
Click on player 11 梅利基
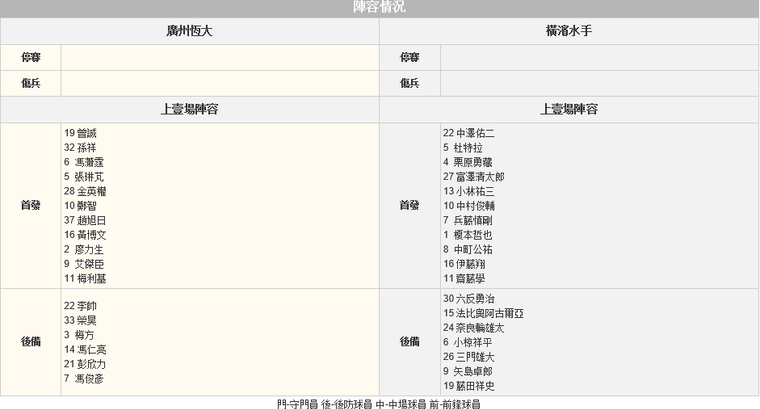point(85,278)
